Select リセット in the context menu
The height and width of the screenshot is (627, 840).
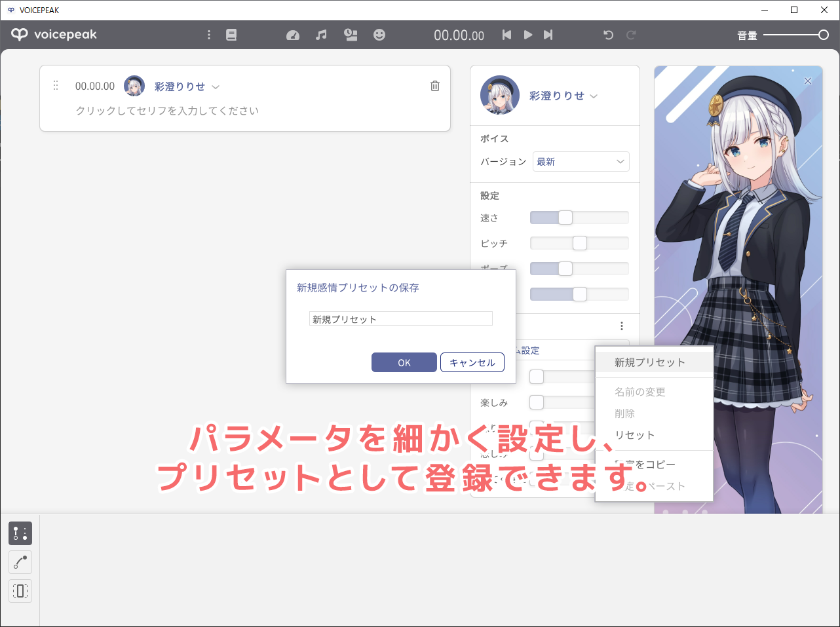(634, 435)
